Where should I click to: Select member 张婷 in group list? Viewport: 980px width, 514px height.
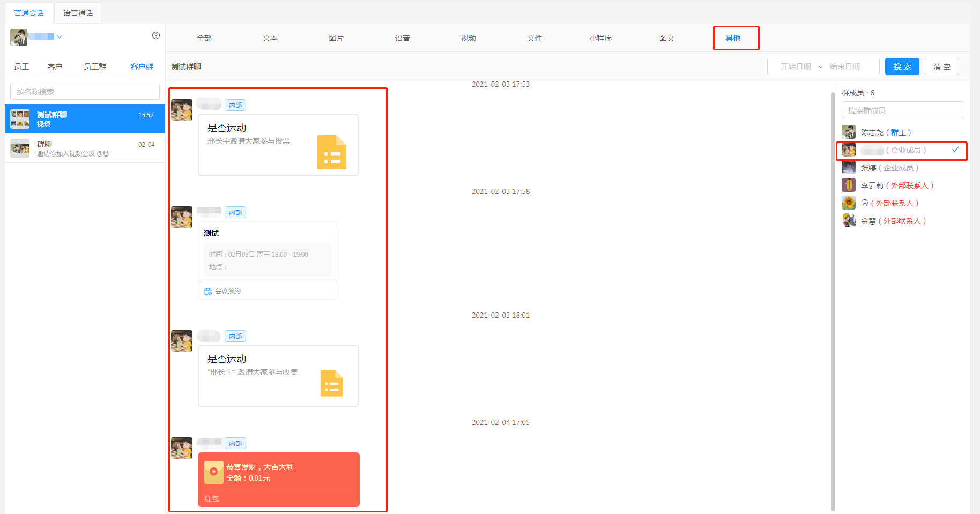tap(868, 168)
